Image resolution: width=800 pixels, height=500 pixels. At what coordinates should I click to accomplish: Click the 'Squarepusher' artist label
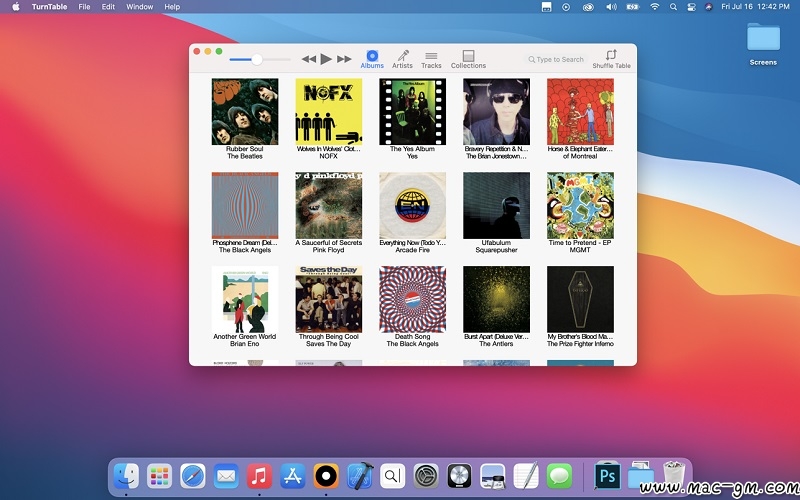[496, 250]
